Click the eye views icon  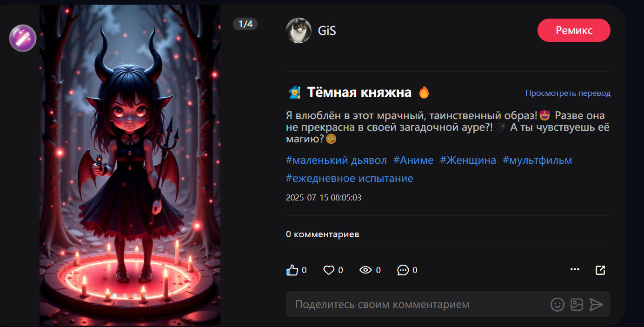[x=365, y=270]
